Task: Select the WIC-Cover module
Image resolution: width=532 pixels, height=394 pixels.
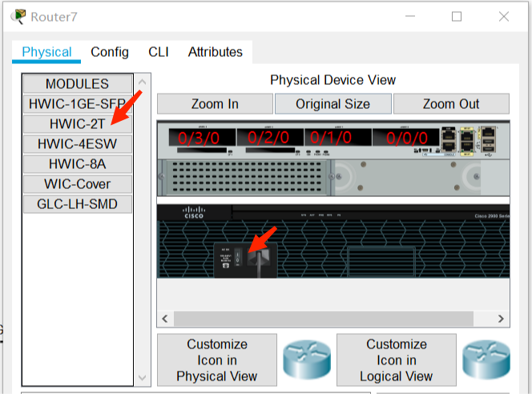Action: [78, 183]
